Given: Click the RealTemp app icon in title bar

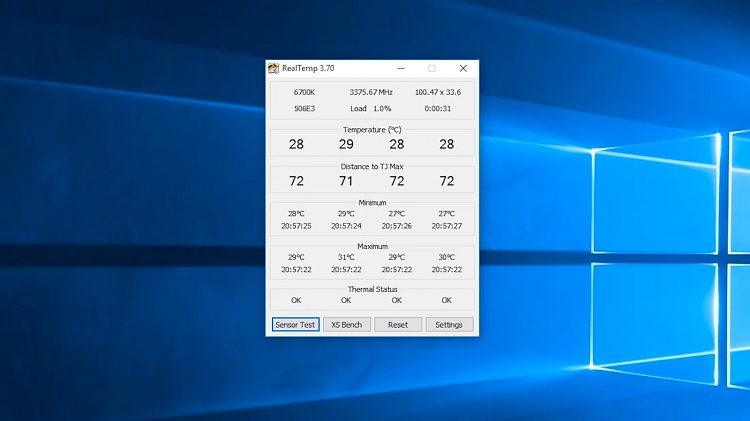Looking at the screenshot, I should click(x=273, y=68).
